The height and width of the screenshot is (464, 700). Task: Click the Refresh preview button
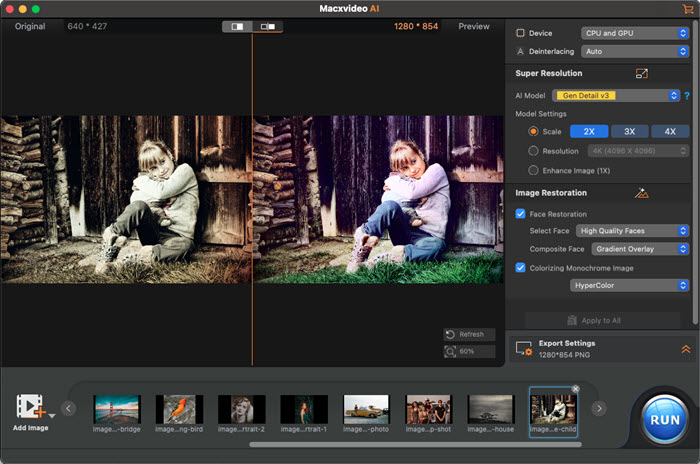pos(470,334)
